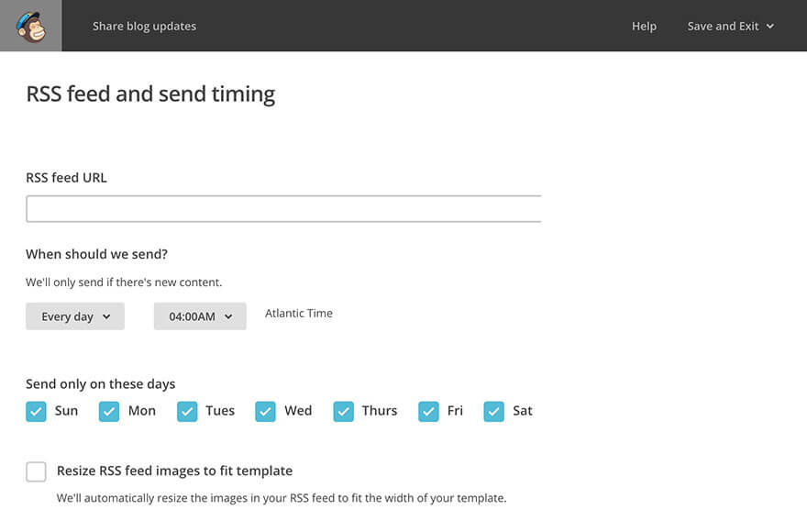Expand the Every day frequency dropdown

click(x=75, y=316)
